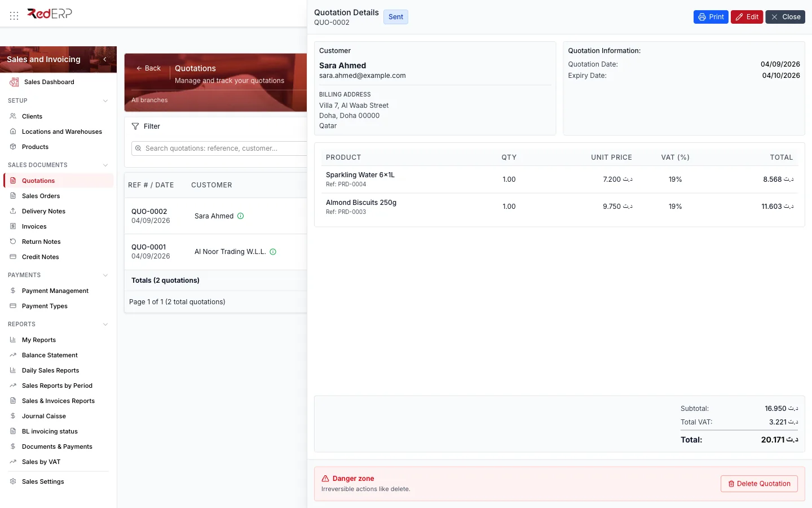Click the CUSTOMER column header
Image resolution: width=812 pixels, height=508 pixels.
coord(211,185)
